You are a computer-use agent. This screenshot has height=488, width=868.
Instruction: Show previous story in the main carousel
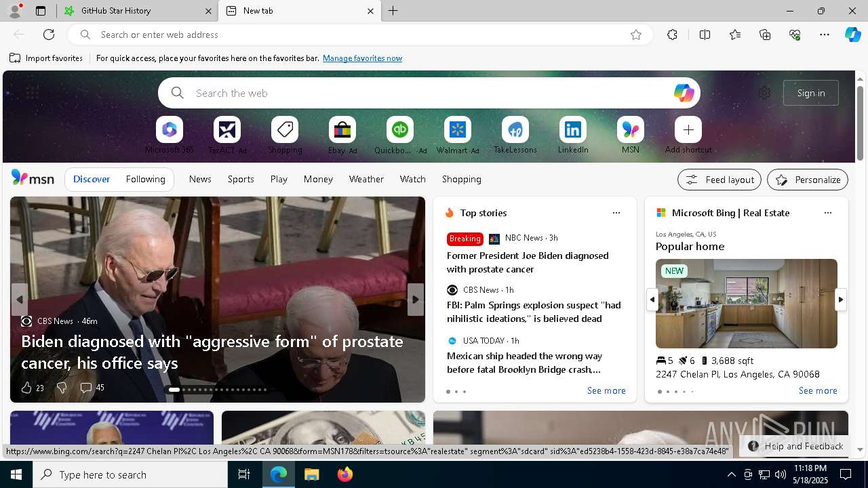coord(20,300)
